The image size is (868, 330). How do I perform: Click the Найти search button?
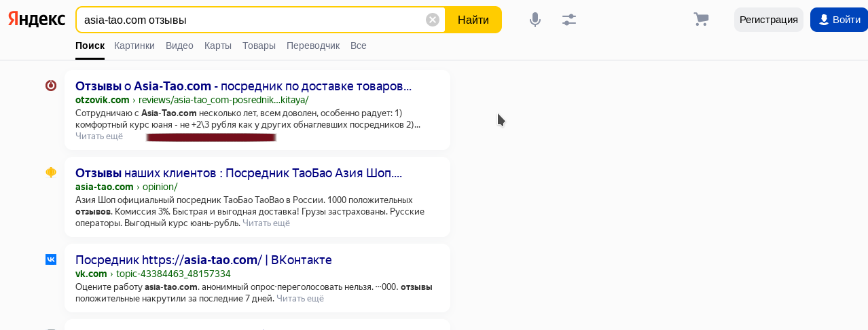pyautogui.click(x=473, y=20)
